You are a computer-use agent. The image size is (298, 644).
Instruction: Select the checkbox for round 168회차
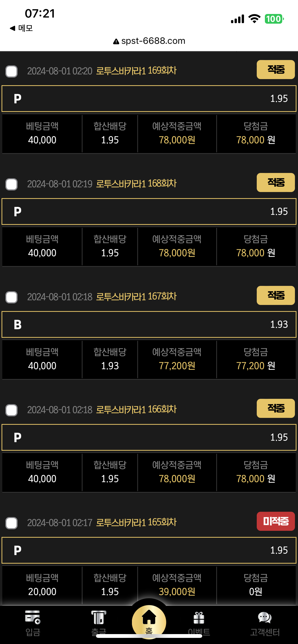click(12, 184)
